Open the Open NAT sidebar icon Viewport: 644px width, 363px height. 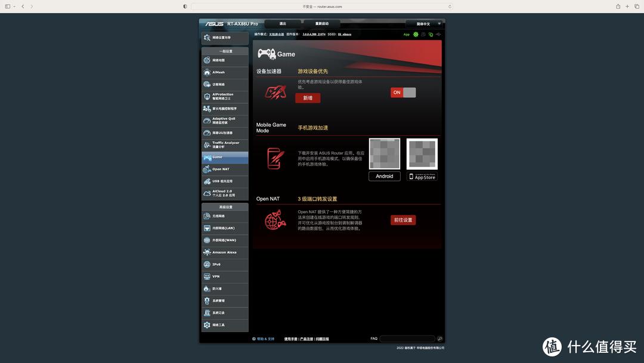(x=208, y=169)
